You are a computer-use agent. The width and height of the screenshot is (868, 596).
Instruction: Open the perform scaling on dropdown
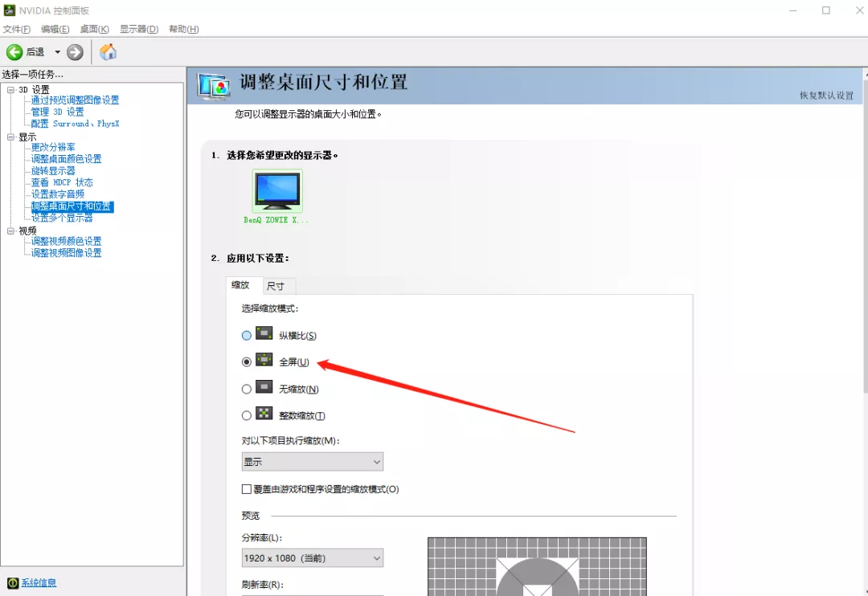[x=312, y=462]
